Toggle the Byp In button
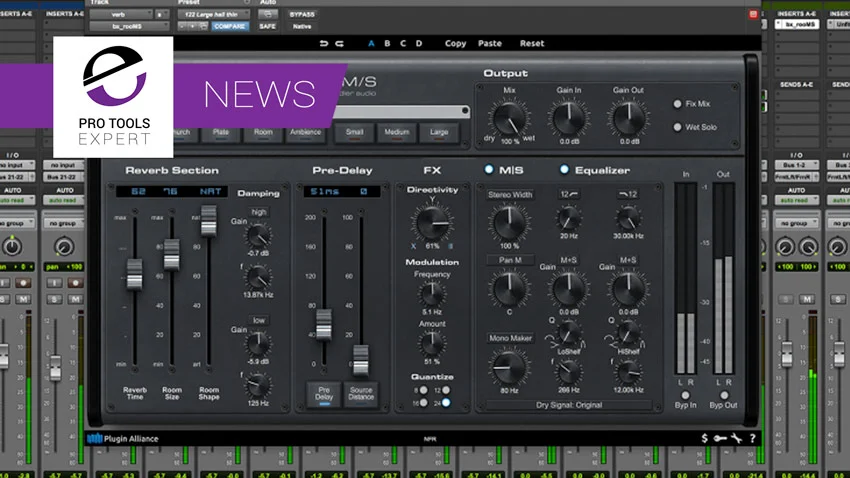 tap(685, 395)
